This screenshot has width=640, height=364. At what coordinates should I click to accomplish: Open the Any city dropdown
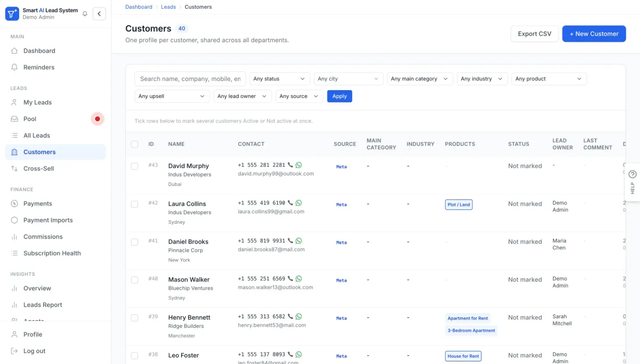349,79
